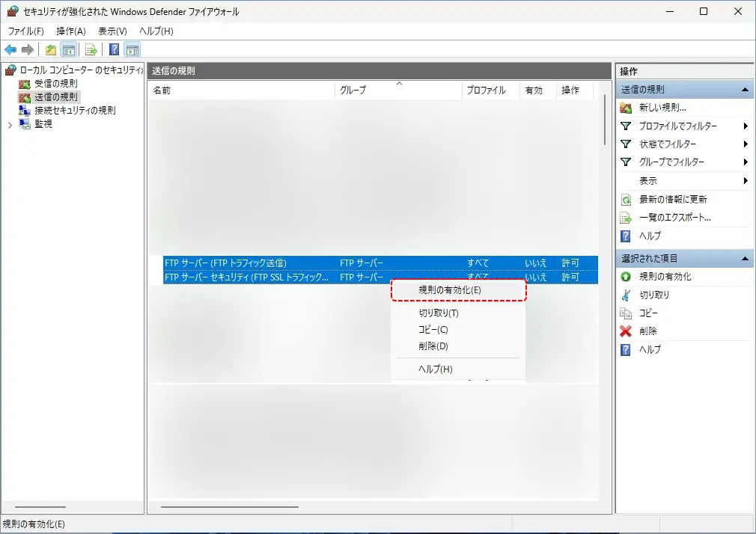756x534 pixels.
Task: Expand プロファイルでフィルター submenu arrow
Action: (746, 126)
